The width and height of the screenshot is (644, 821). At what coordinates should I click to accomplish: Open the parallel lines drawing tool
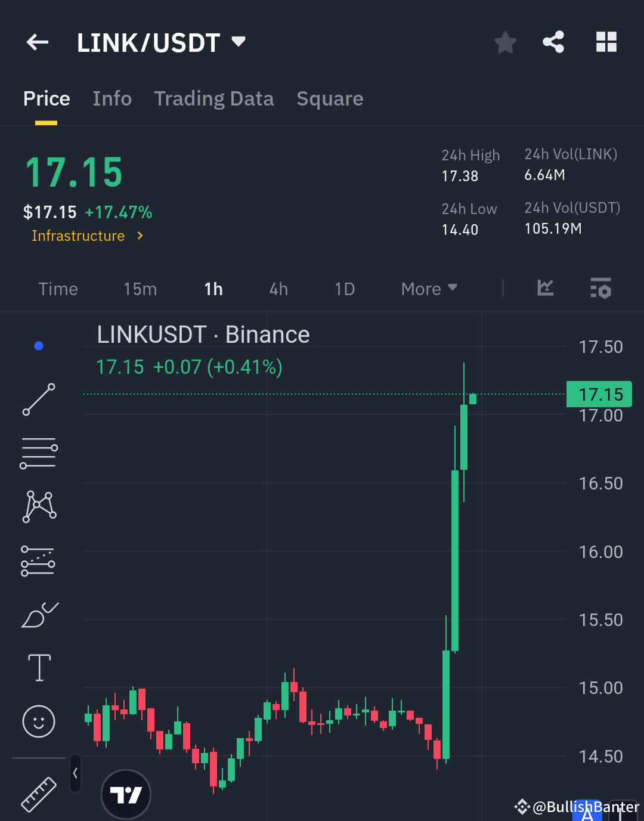[x=38, y=452]
